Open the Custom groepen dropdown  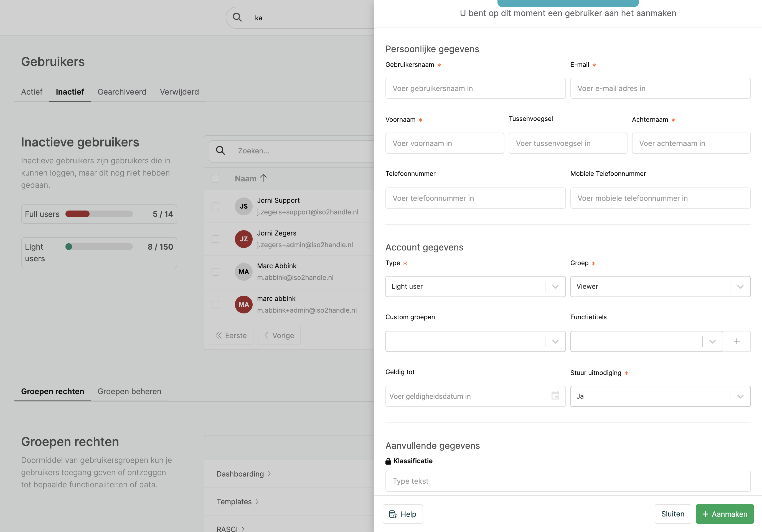(475, 341)
